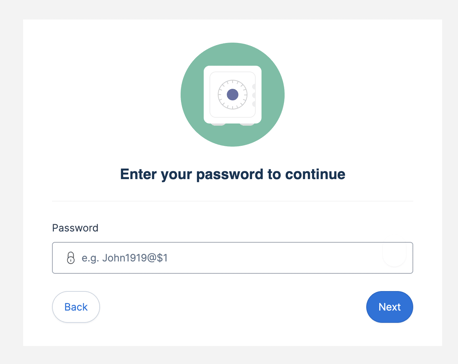Click the safe's combination dial
The width and height of the screenshot is (458, 364).
(x=233, y=94)
